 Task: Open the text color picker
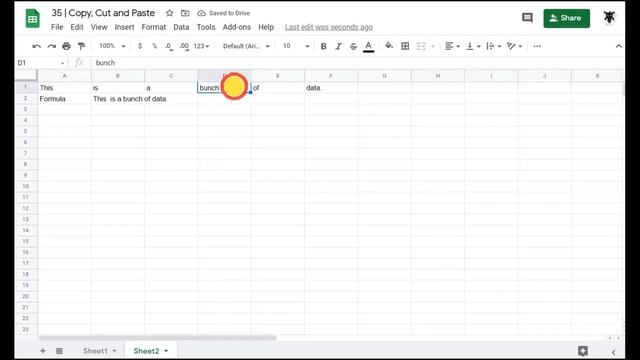369,47
